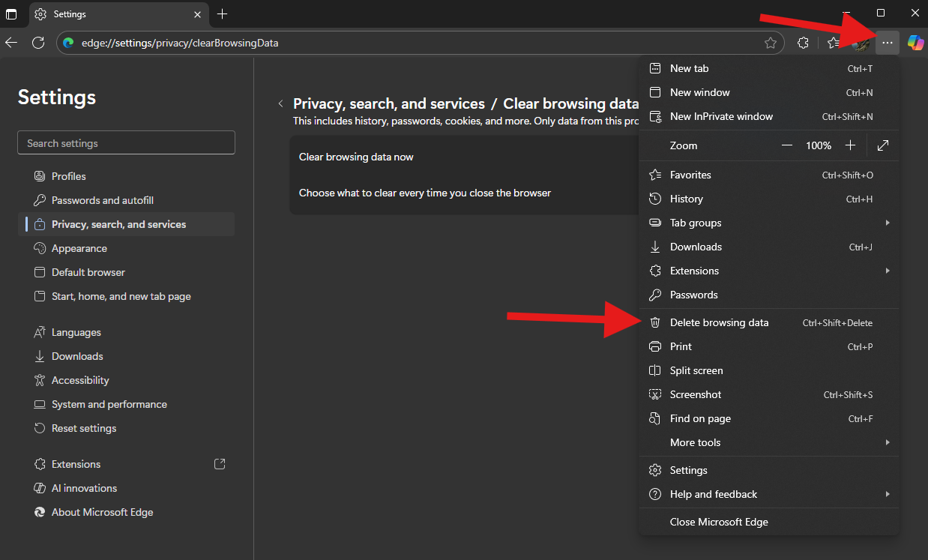Open Downloads from the menu
Viewport: 928px width, 560px height.
[769, 247]
